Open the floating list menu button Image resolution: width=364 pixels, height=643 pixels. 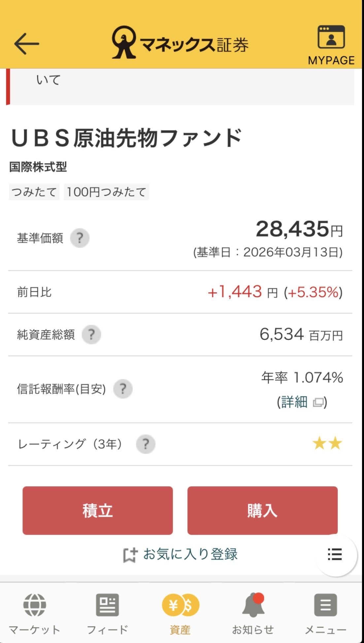click(335, 555)
